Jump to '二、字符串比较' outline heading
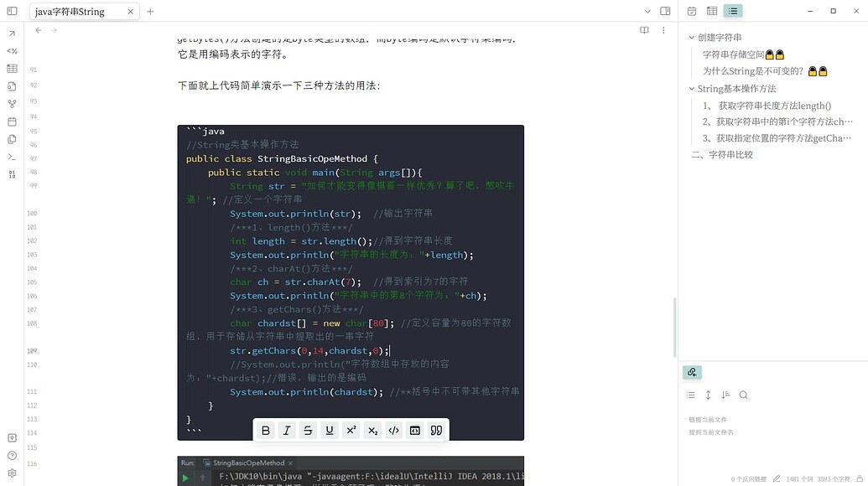 (x=722, y=155)
